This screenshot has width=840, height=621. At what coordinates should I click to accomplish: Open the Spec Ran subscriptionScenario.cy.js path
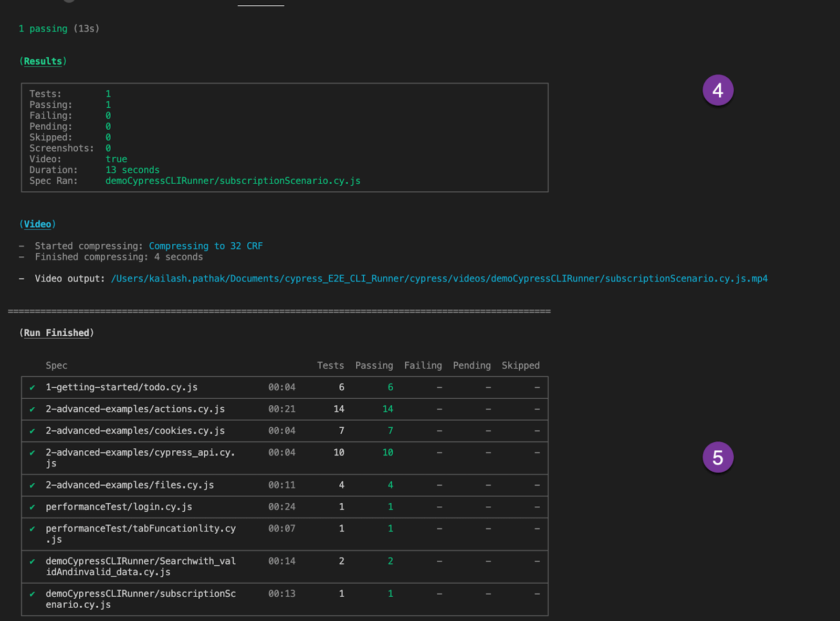[233, 181]
